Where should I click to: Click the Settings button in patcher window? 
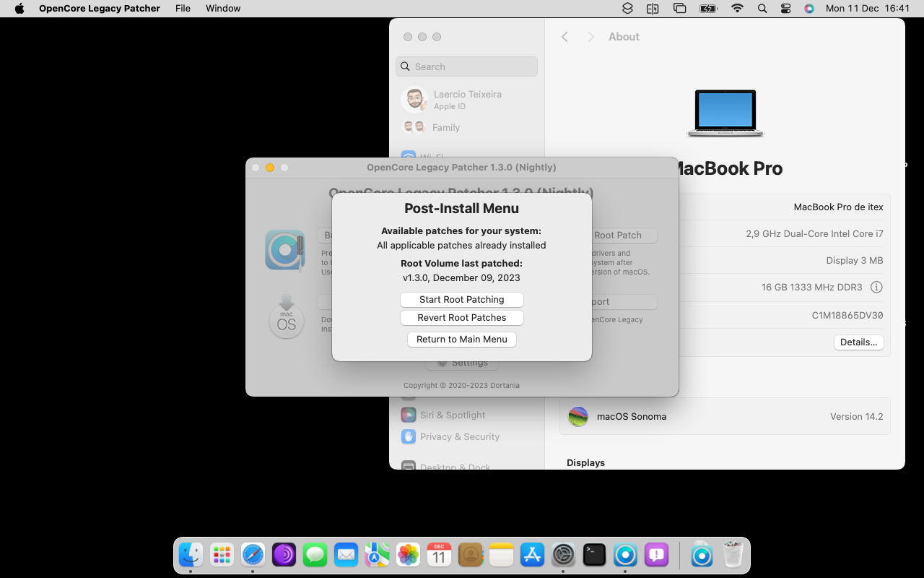[462, 363]
